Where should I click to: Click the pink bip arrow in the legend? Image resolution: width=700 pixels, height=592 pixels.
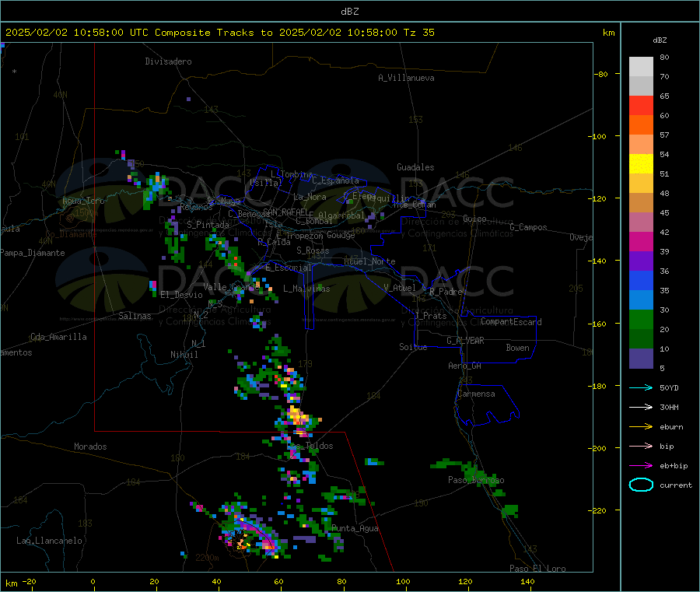tap(641, 446)
